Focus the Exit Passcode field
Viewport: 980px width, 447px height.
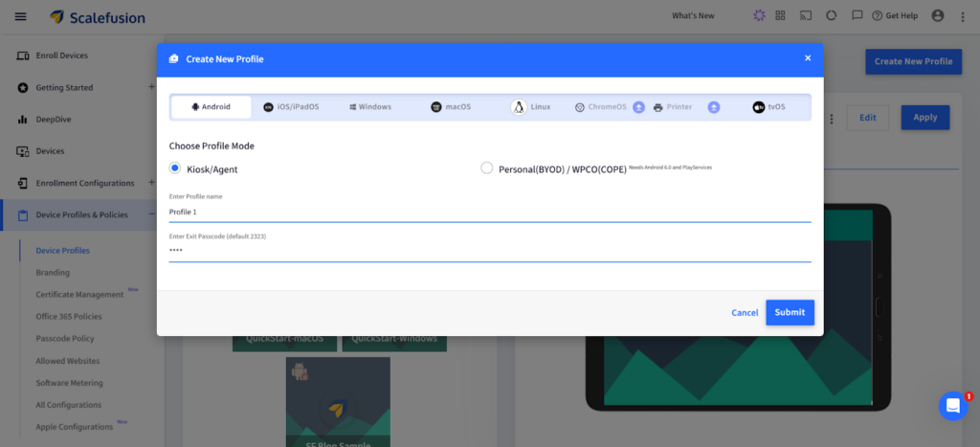click(x=490, y=251)
